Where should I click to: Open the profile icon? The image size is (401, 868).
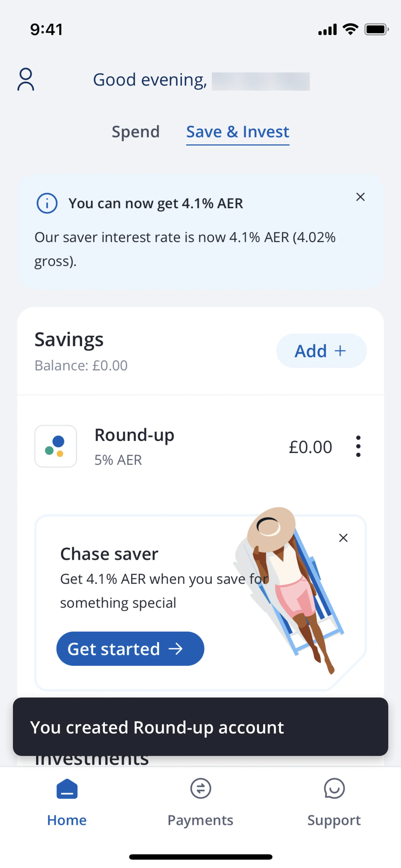click(26, 80)
